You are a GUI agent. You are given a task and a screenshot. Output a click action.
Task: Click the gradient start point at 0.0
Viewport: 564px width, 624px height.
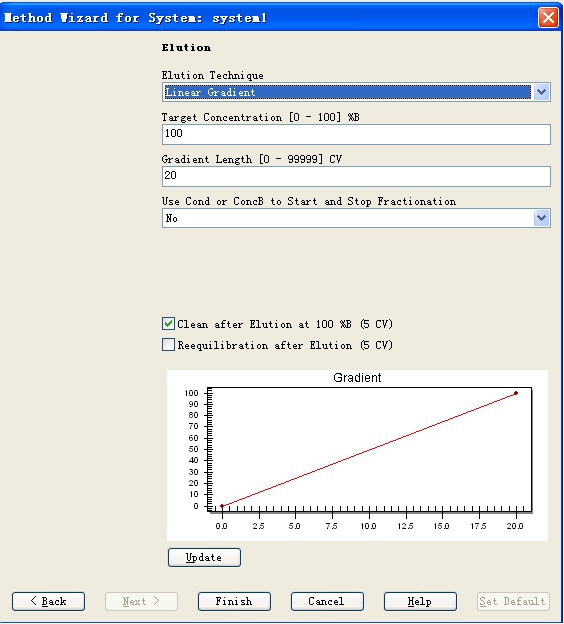222,506
